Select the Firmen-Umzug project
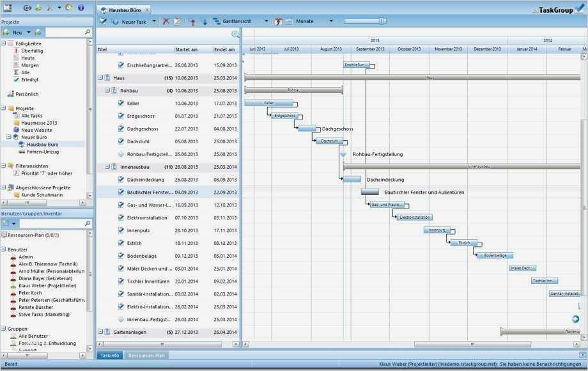 [43, 152]
